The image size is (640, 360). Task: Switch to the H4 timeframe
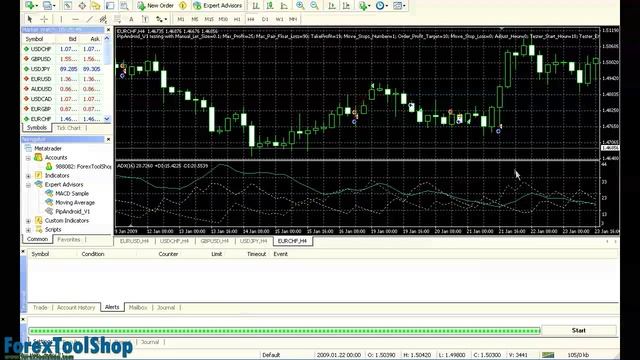tap(251, 19)
